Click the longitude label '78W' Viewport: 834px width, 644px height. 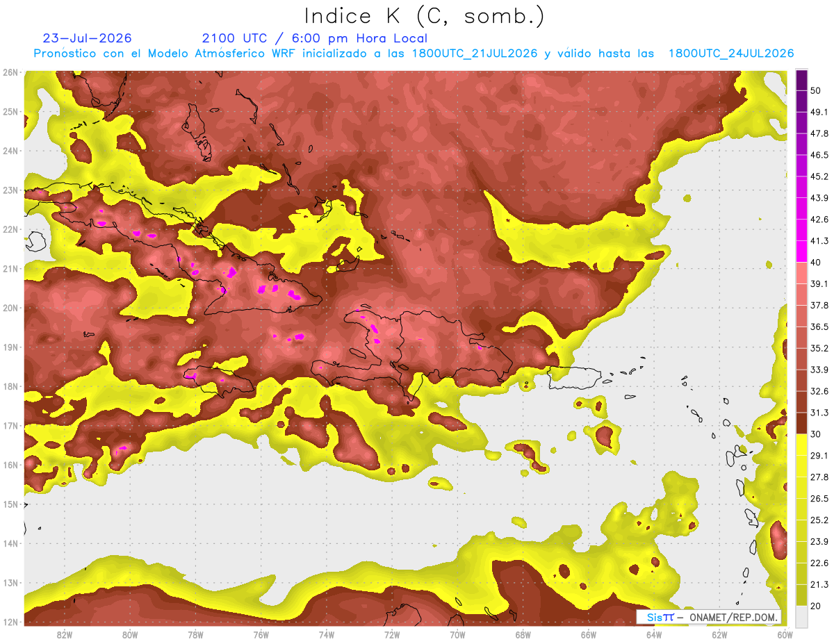pos(195,634)
